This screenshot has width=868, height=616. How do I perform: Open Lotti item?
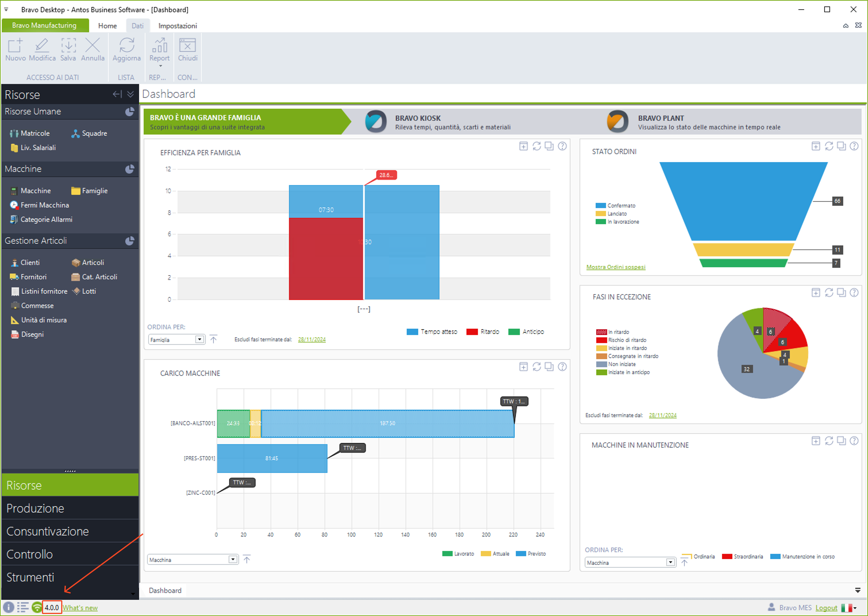click(84, 291)
